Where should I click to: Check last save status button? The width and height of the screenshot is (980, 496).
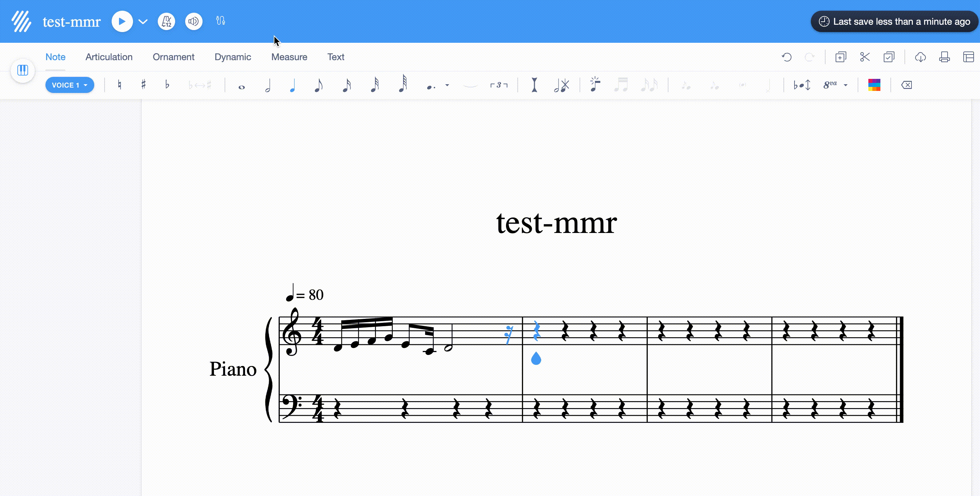point(893,21)
